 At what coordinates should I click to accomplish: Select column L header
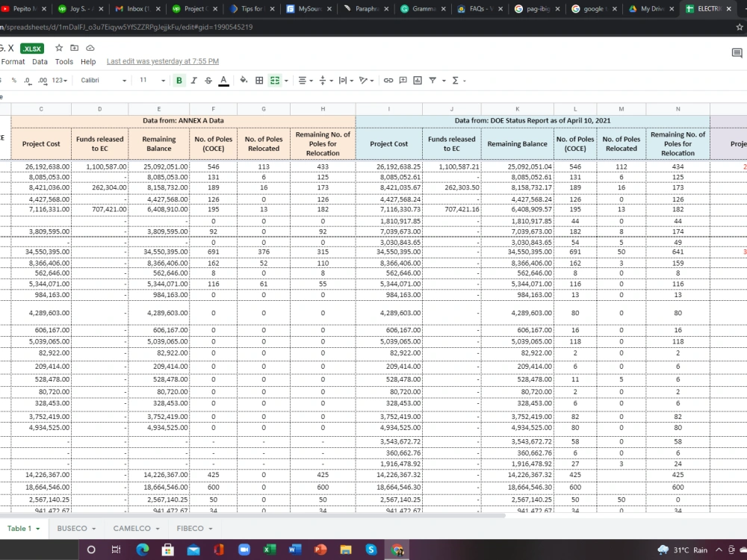pyautogui.click(x=575, y=109)
